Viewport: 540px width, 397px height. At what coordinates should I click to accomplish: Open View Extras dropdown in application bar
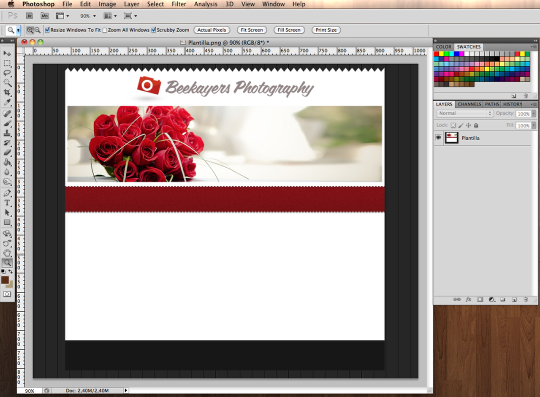point(63,16)
